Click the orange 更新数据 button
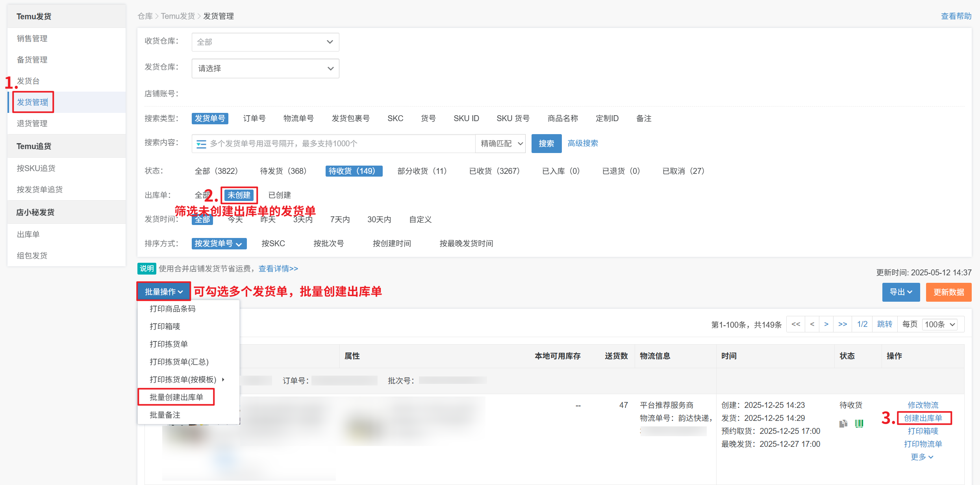The width and height of the screenshot is (980, 485). coord(948,292)
